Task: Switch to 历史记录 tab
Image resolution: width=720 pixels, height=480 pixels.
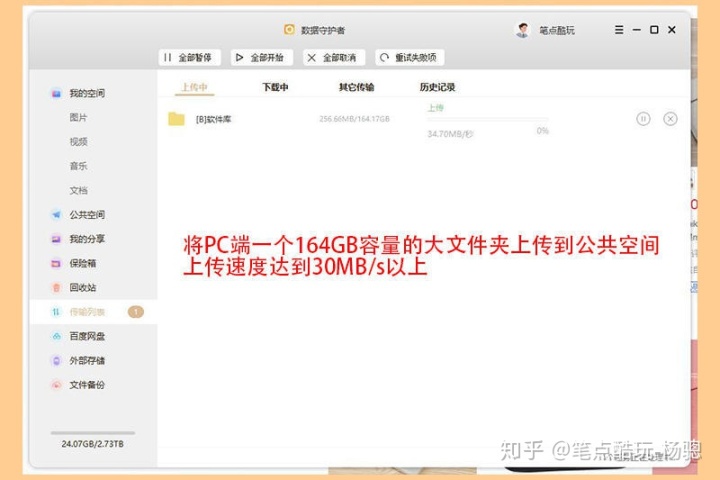Action: [x=437, y=87]
